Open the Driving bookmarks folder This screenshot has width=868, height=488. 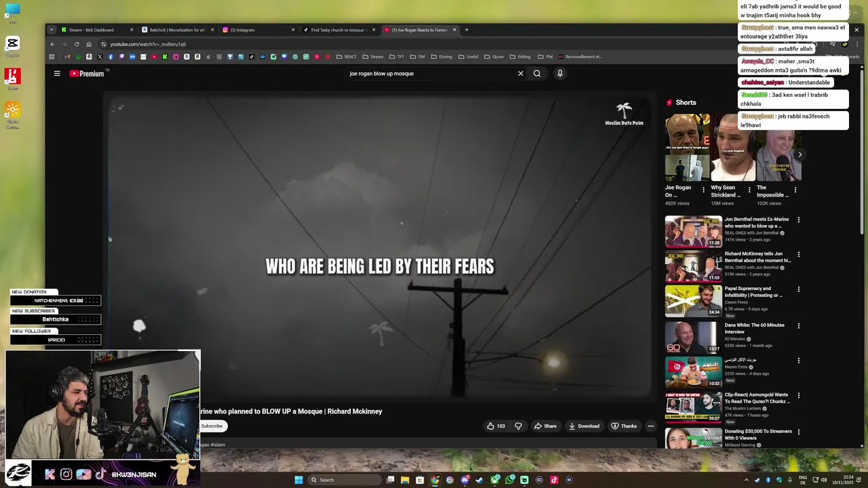[x=441, y=57]
